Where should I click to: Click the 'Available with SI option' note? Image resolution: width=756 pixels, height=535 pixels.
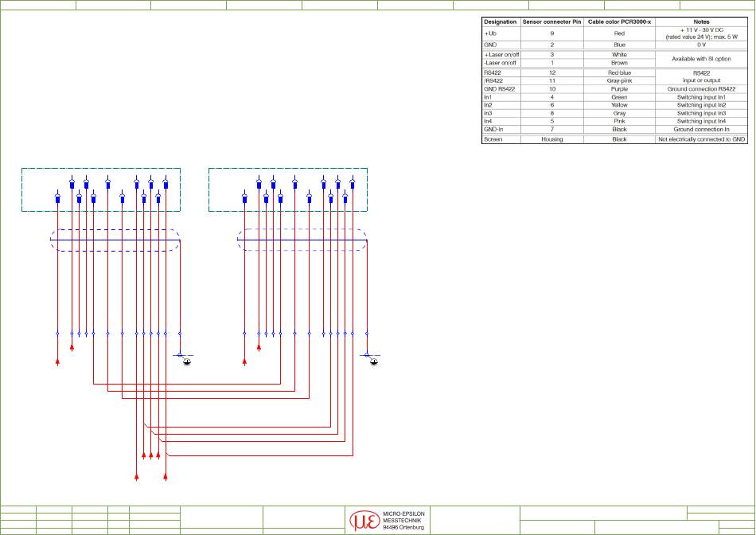tap(701, 59)
